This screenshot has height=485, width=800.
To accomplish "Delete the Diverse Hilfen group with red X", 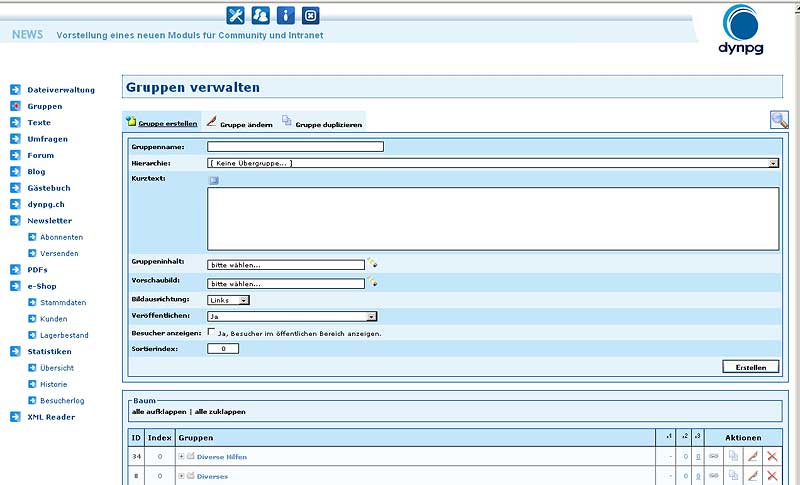I will (772, 456).
